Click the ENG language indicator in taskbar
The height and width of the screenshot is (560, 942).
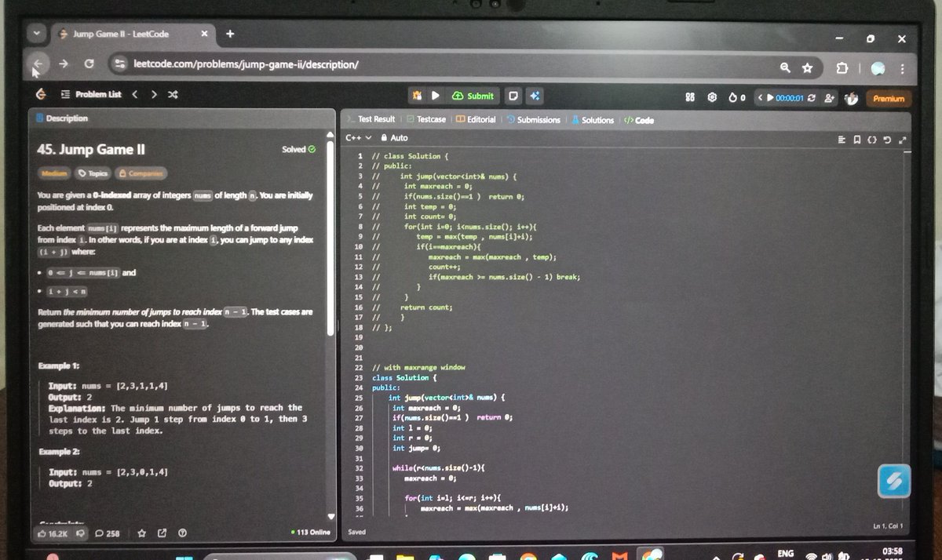point(785,553)
